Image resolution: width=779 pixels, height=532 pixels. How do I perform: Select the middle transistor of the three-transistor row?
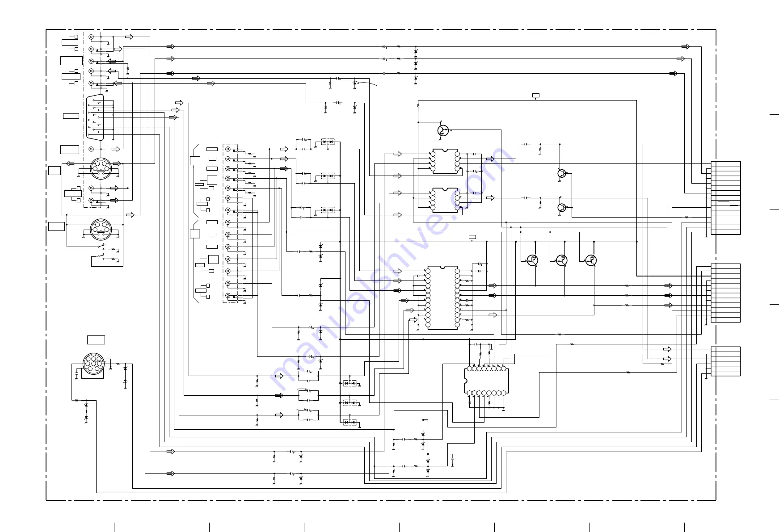pyautogui.click(x=561, y=260)
